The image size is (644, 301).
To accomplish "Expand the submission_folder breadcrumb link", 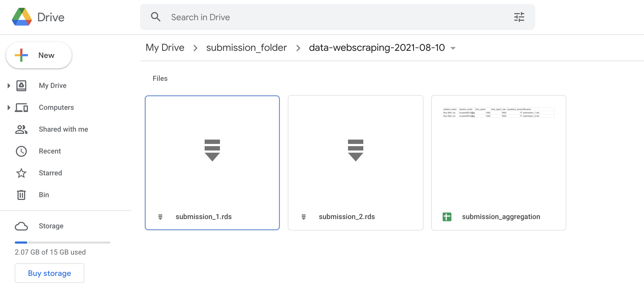I will click(247, 47).
